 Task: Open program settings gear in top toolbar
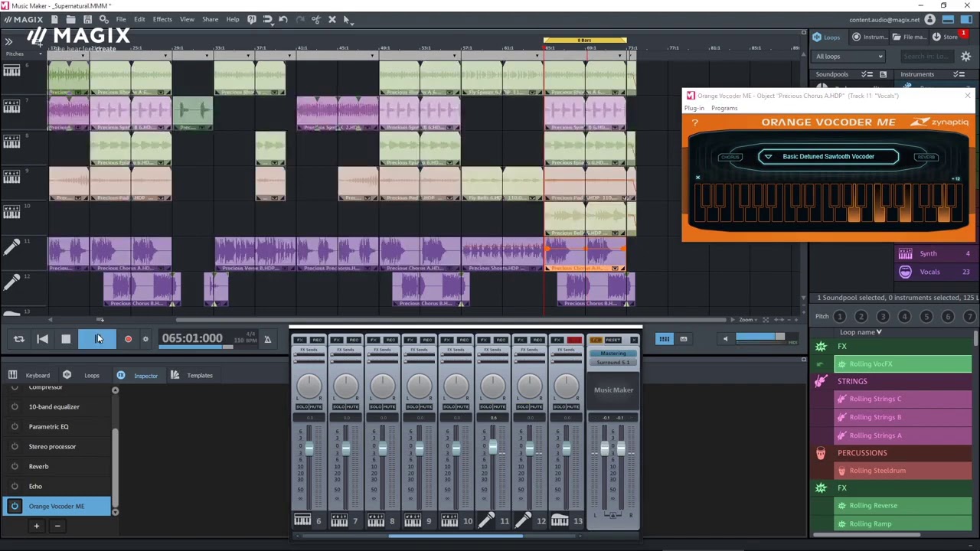point(104,19)
